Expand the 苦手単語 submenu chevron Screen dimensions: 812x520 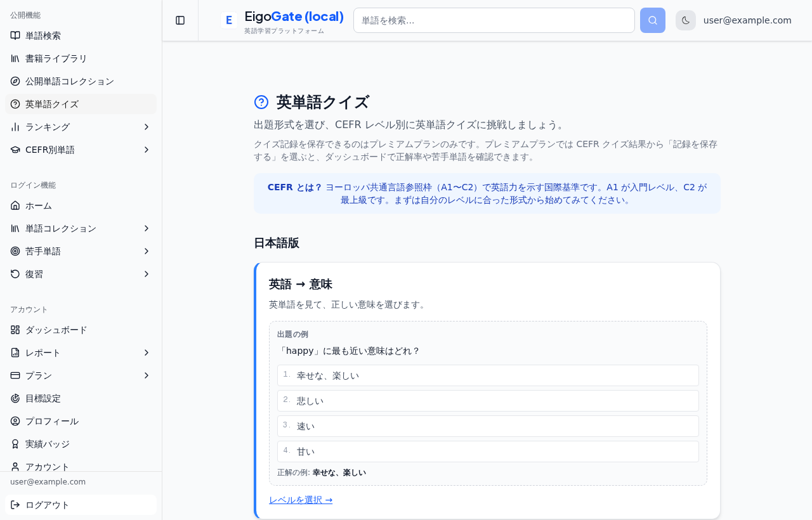pyautogui.click(x=147, y=251)
